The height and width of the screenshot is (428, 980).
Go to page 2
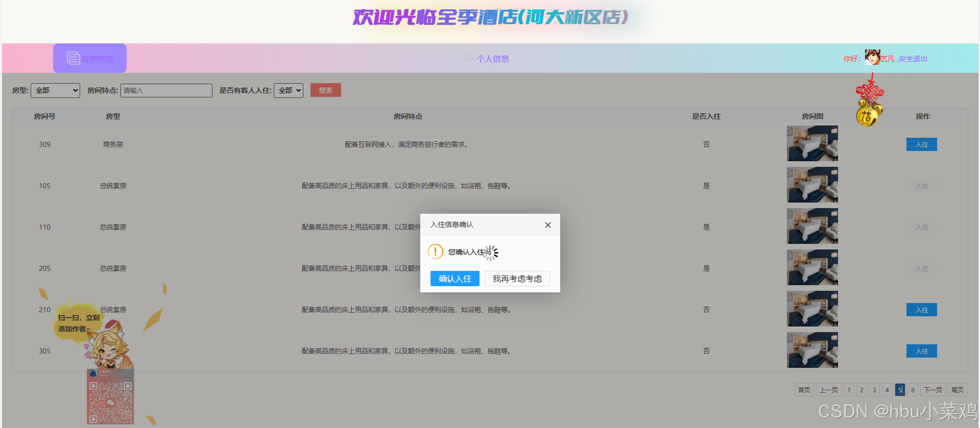click(x=862, y=390)
